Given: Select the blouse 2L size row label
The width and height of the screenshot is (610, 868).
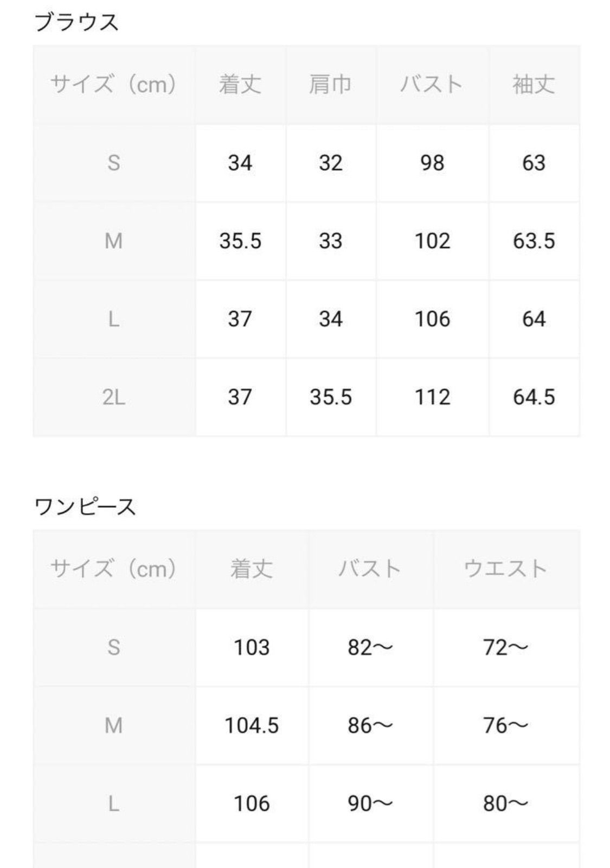Looking at the screenshot, I should coord(114,398).
